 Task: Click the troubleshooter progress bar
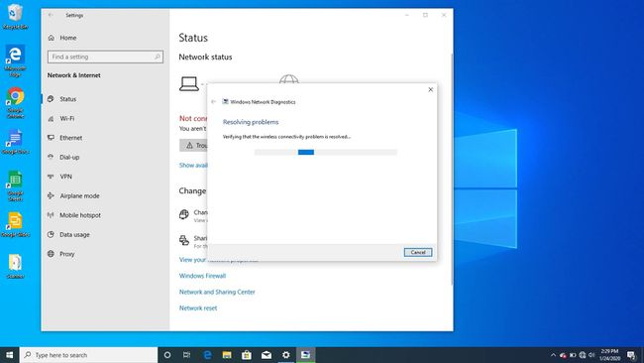(x=326, y=152)
